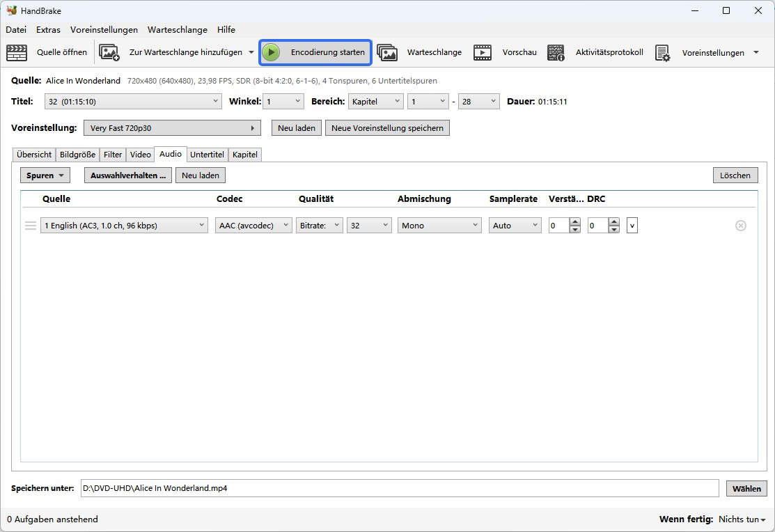Open the Bitrate: quality mode dropdown

tap(320, 226)
